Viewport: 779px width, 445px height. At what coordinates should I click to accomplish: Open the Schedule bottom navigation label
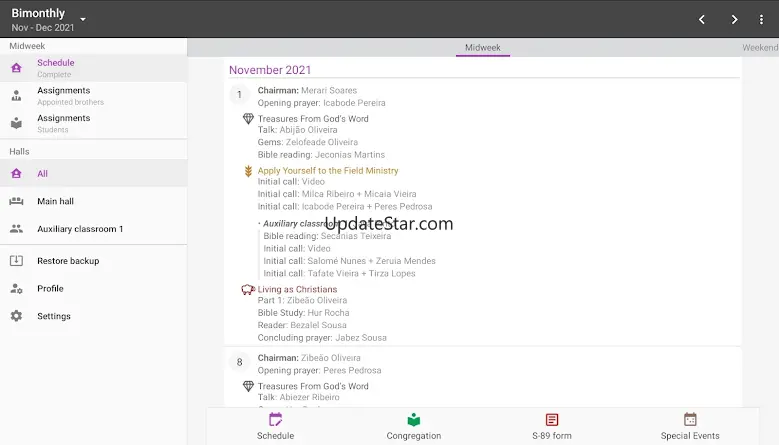(x=275, y=436)
